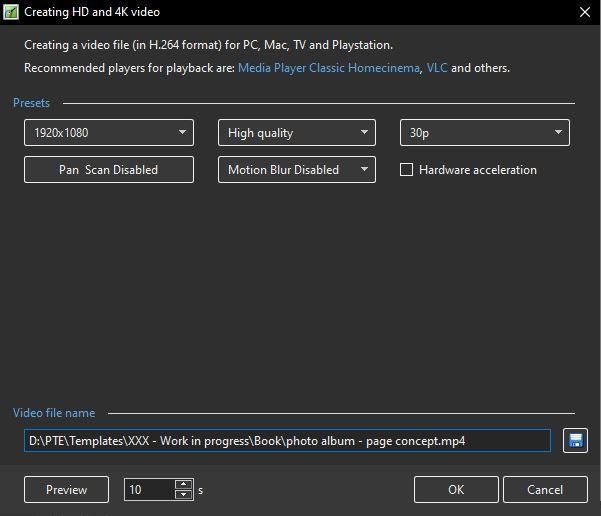
Task: Open the 1920x1080 resolution dropdown
Action: coord(109,133)
